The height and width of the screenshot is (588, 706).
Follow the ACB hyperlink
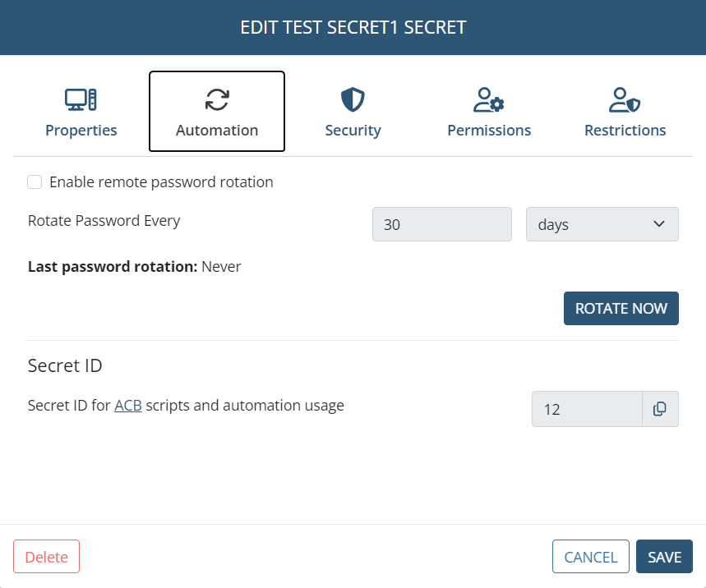tap(128, 406)
